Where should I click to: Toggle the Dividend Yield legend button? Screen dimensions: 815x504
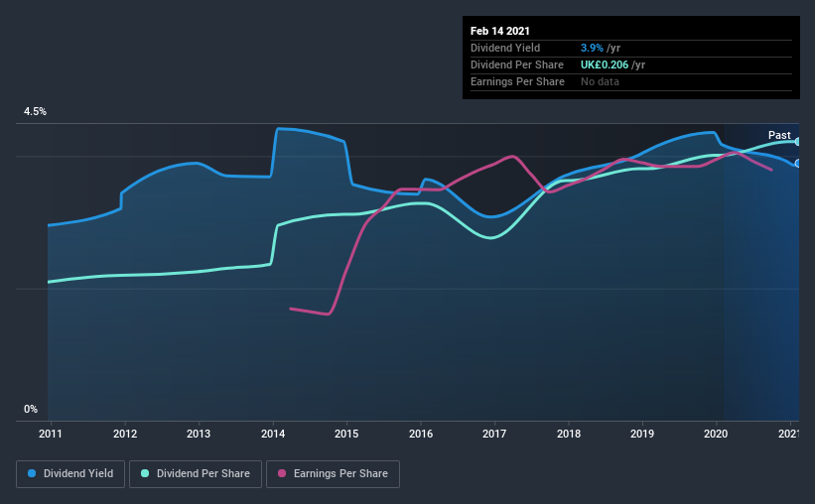coord(70,474)
